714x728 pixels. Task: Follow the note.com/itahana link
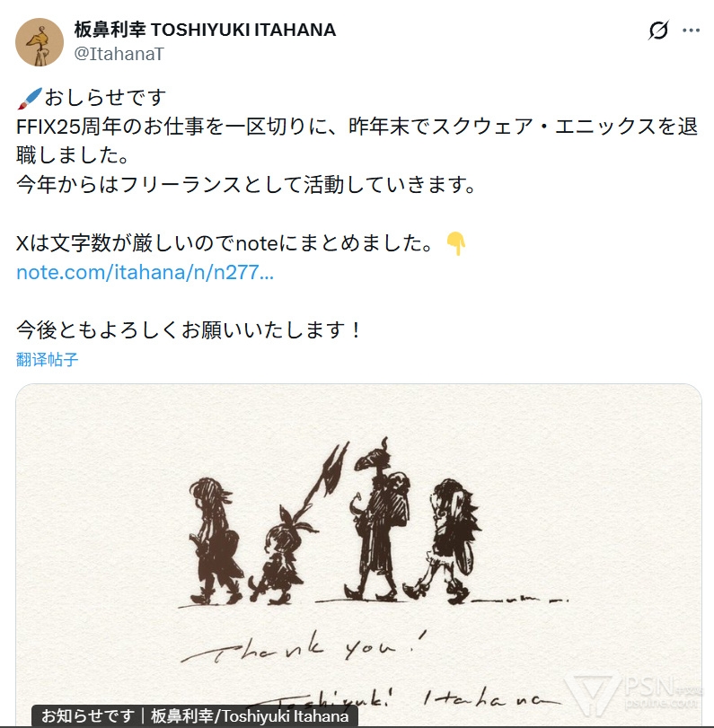pos(145,272)
